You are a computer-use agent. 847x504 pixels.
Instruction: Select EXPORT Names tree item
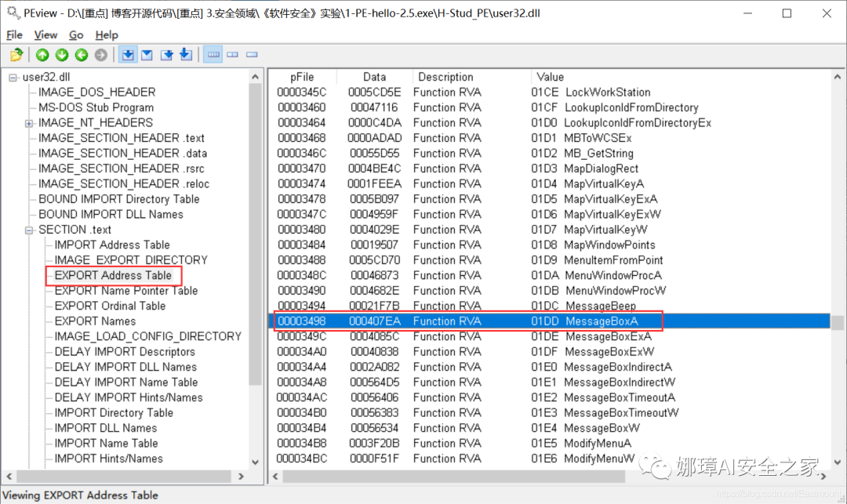coord(95,321)
